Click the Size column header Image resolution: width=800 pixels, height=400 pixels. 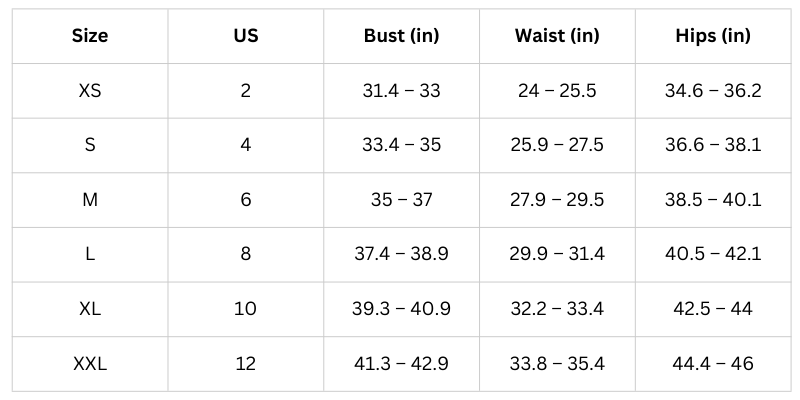[90, 37]
